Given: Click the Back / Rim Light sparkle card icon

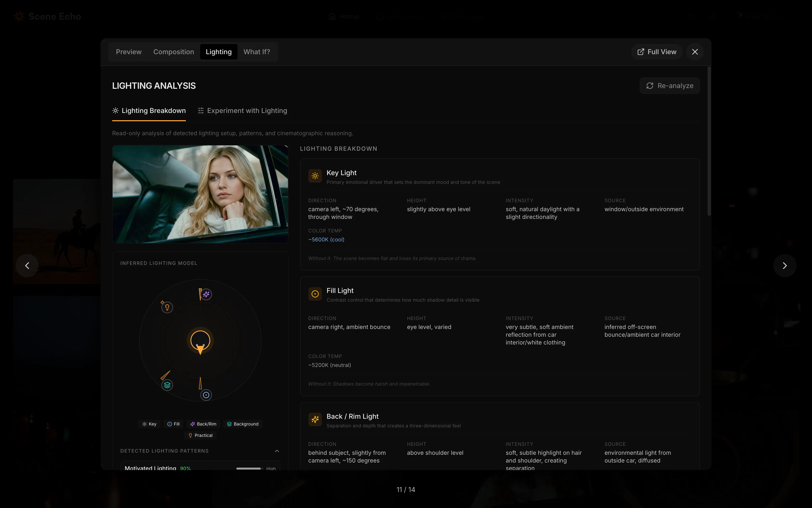Looking at the screenshot, I should point(315,419).
